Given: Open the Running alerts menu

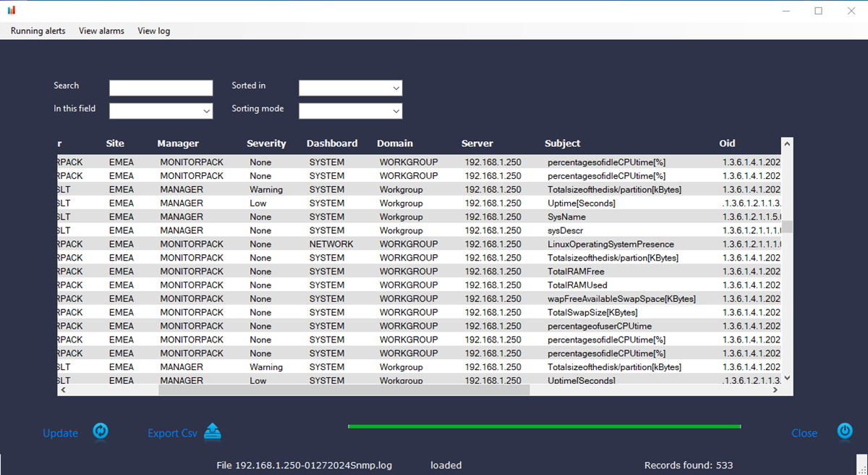Looking at the screenshot, I should click(38, 31).
